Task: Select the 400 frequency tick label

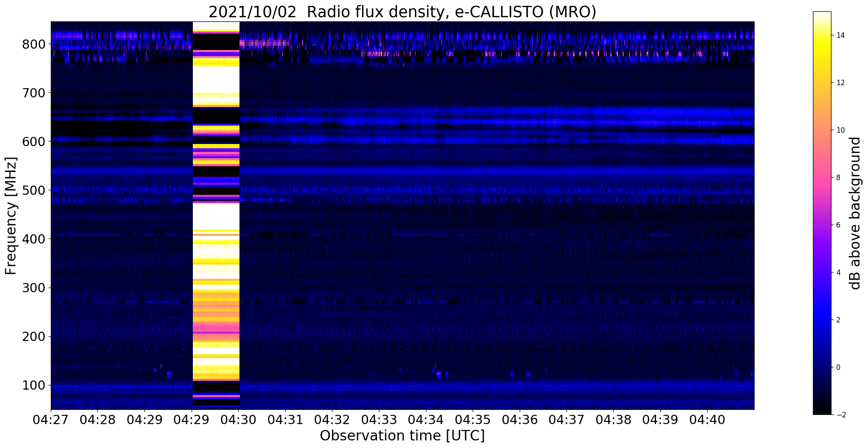Action: pyautogui.click(x=34, y=239)
